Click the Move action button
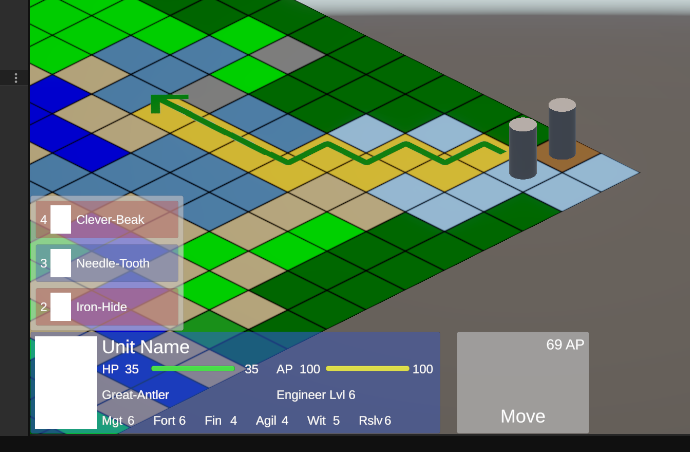690x452 pixels. click(523, 382)
